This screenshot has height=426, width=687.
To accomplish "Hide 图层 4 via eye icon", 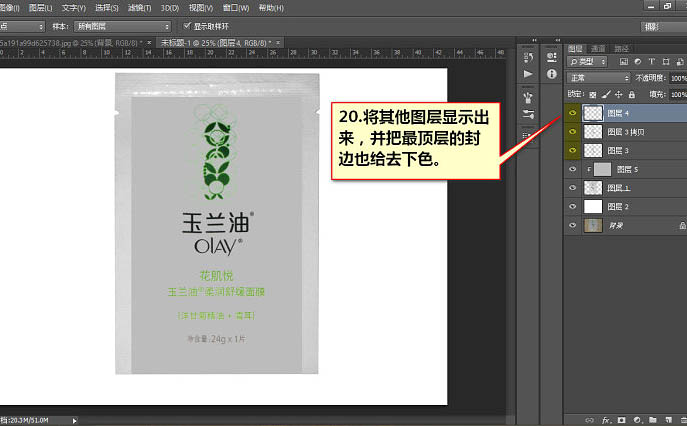I will (572, 113).
